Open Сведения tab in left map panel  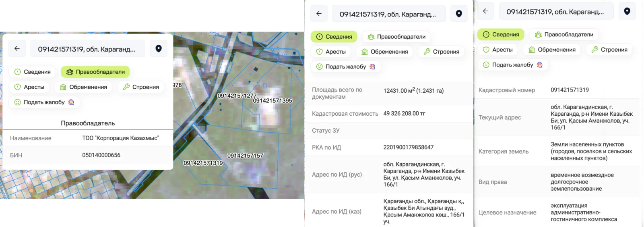click(x=32, y=72)
